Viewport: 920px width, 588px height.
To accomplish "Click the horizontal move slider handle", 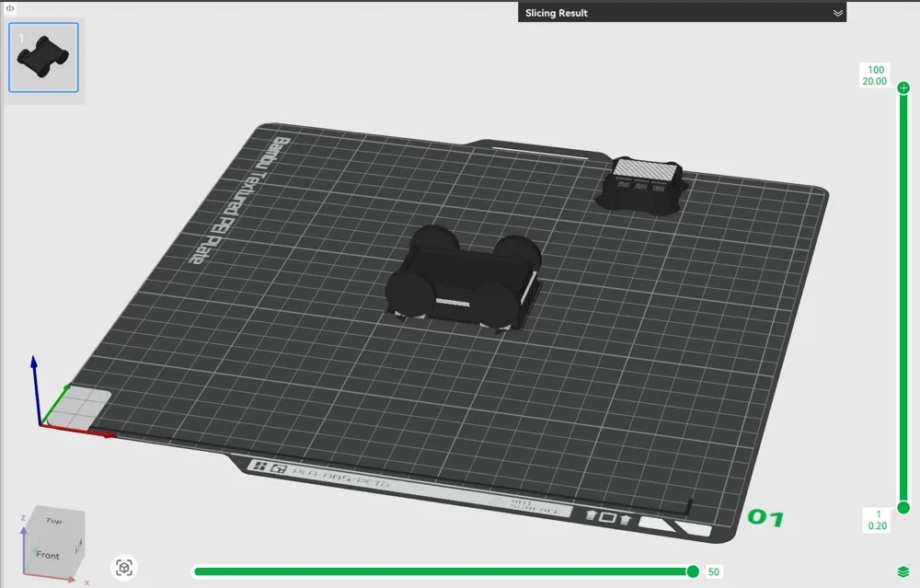I will click(x=693, y=571).
